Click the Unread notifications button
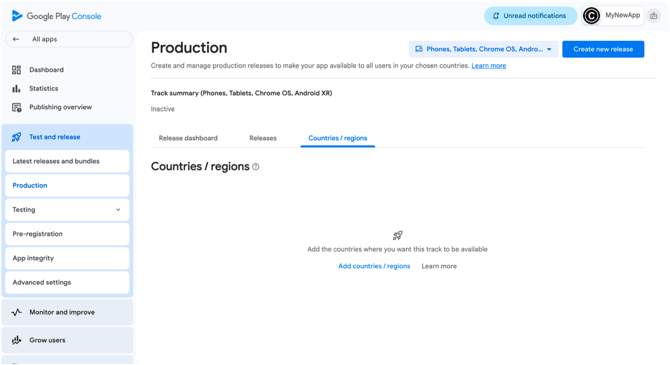Image resolution: width=670 pixels, height=365 pixels. (x=530, y=16)
